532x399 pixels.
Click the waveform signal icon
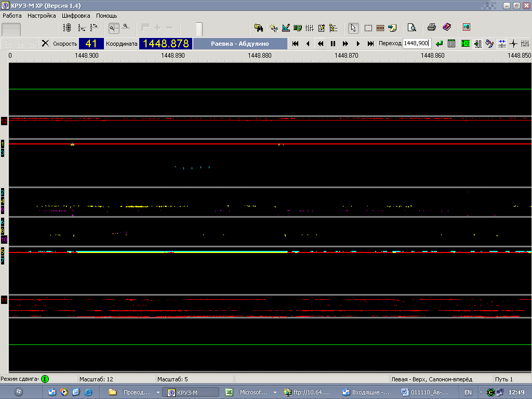click(x=514, y=44)
